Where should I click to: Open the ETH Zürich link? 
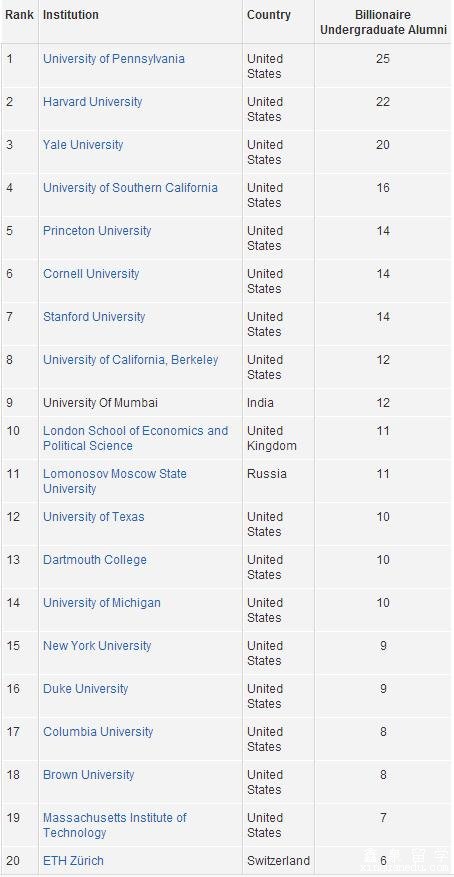pos(73,861)
